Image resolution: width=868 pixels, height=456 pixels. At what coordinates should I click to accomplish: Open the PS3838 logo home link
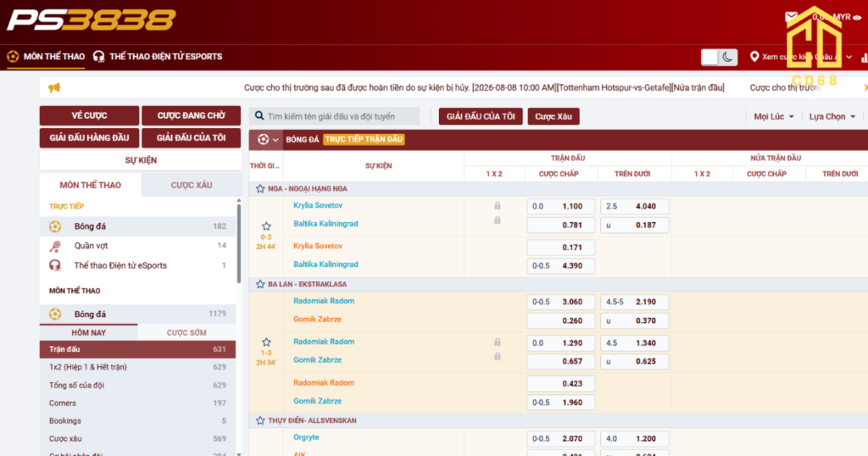(92, 20)
